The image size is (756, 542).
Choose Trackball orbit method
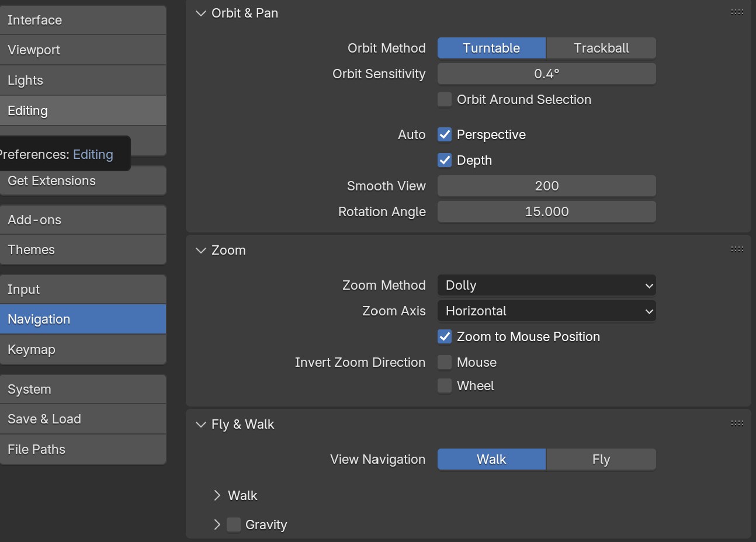(x=601, y=48)
